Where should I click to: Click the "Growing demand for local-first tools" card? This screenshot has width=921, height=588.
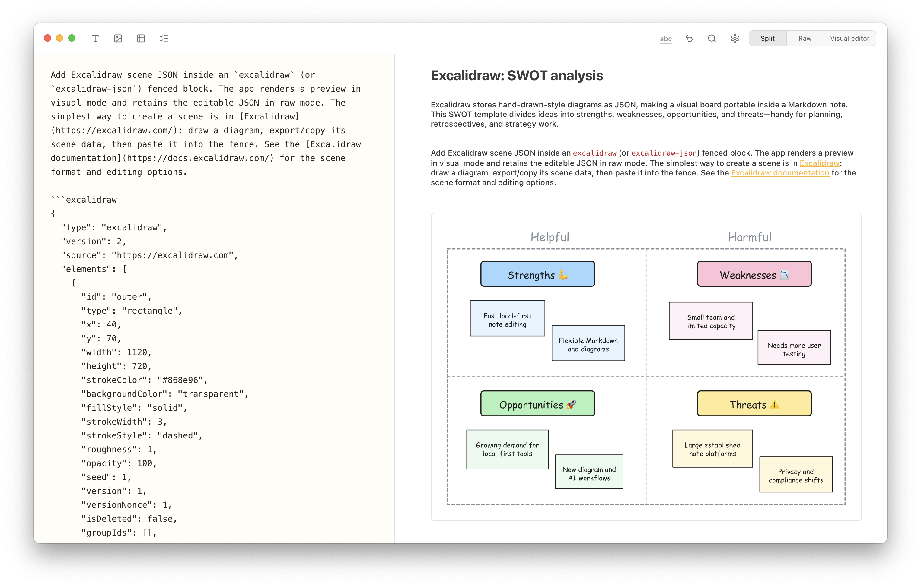[507, 450]
